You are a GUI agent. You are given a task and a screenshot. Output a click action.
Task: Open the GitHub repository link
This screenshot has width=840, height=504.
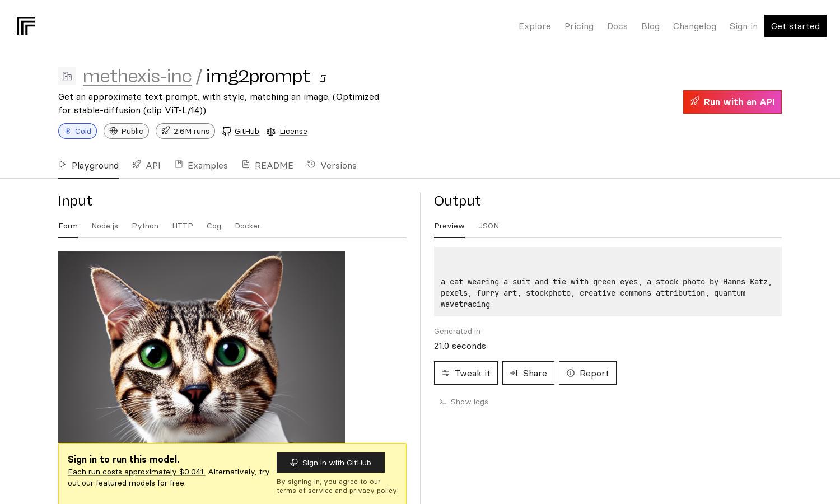pyautogui.click(x=246, y=131)
